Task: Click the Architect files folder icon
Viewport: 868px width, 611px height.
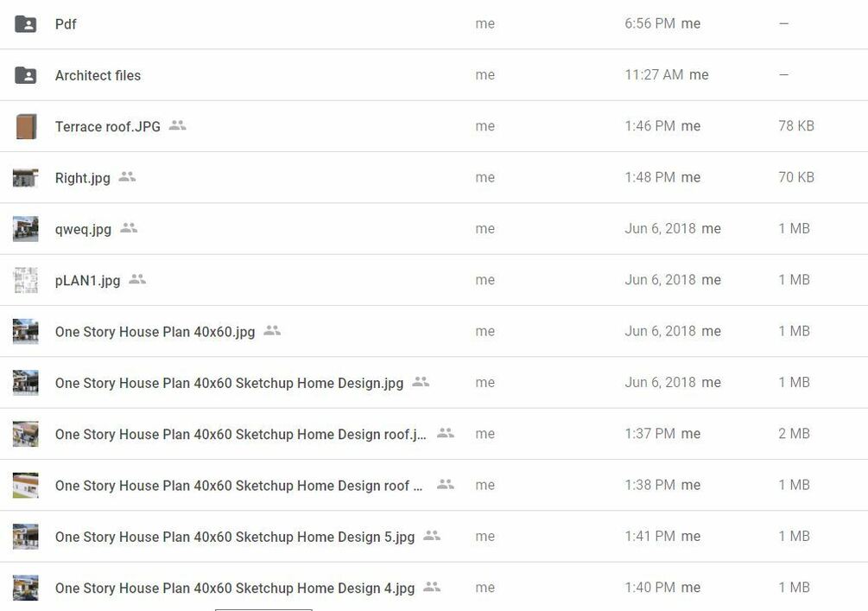Action: click(26, 75)
